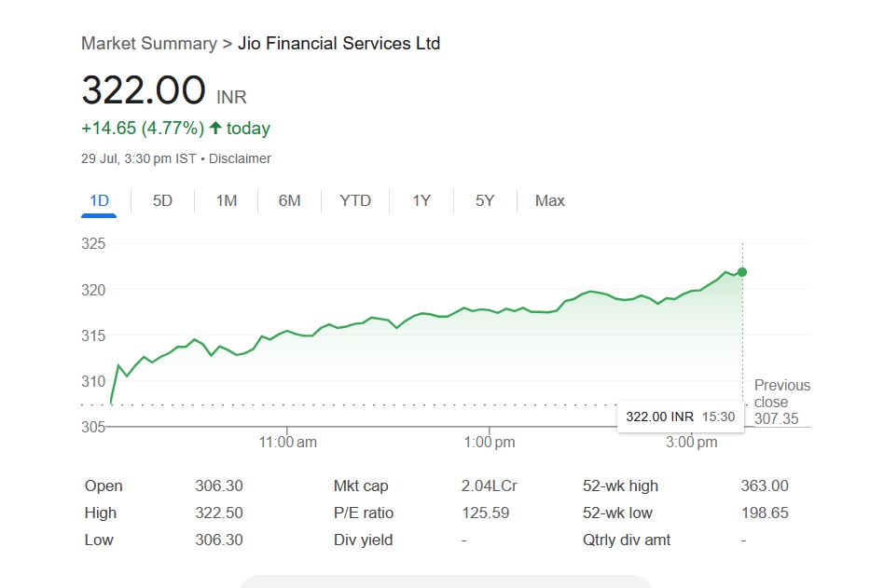Open the Disclaimer link
This screenshot has height=588, width=870.
[240, 158]
